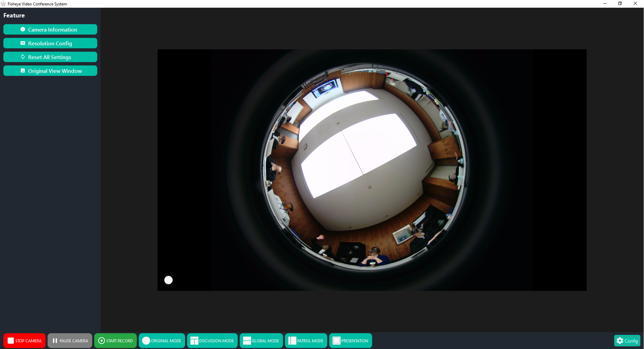Click the pause bars icon
644x349 pixels.
(55, 341)
